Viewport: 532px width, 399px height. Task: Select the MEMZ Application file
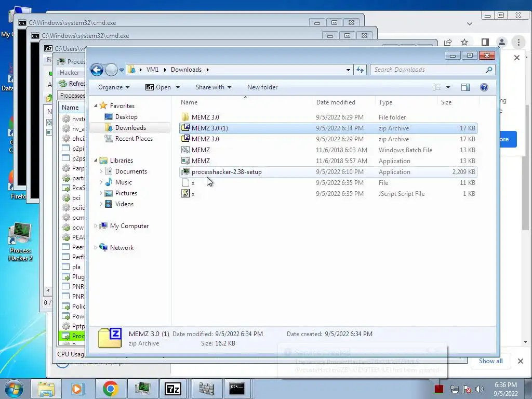pyautogui.click(x=328, y=161)
